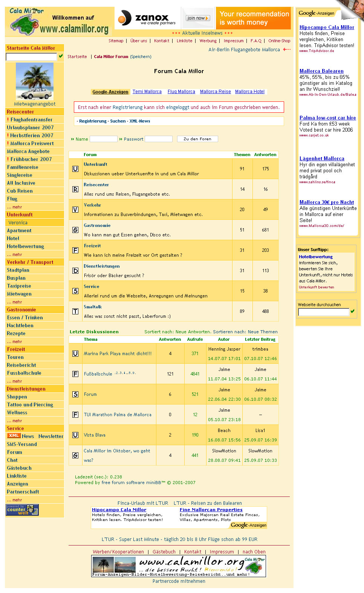Open F.A.Q in top navigation
The height and width of the screenshot is (593, 364).
click(x=256, y=41)
